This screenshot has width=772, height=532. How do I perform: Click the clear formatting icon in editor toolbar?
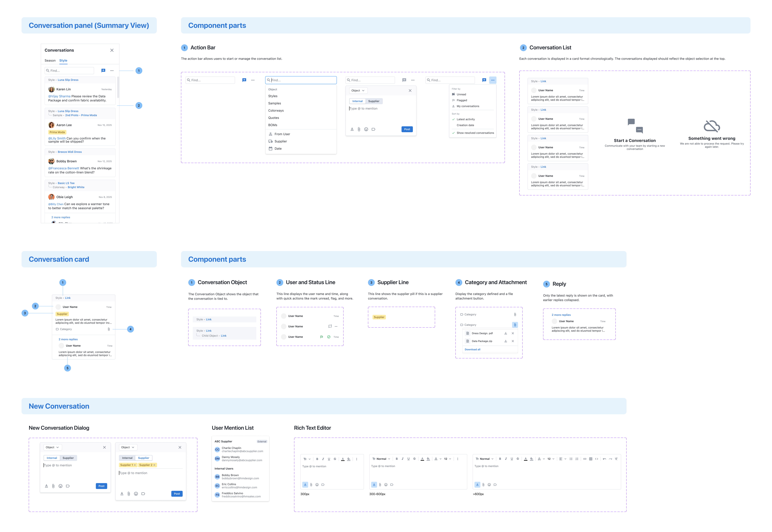(616, 459)
